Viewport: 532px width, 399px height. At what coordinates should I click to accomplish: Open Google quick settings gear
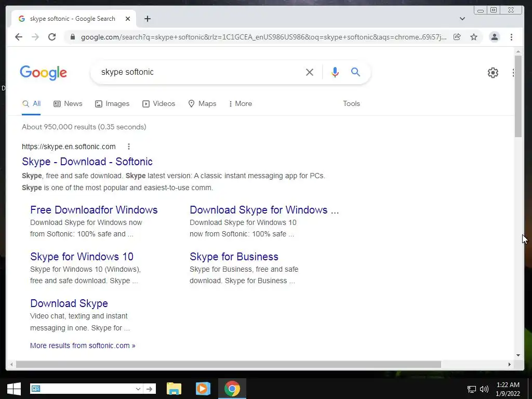tap(493, 73)
